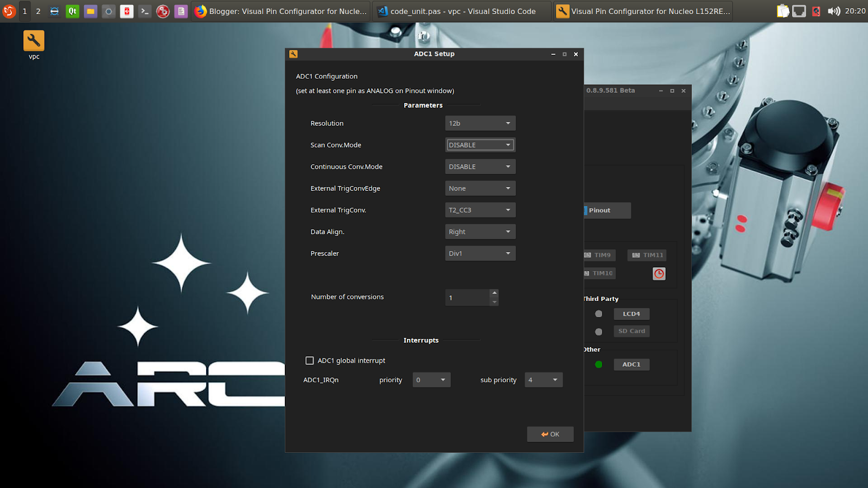Click the LCD4 button
This screenshot has height=488, width=868.
[x=631, y=314]
